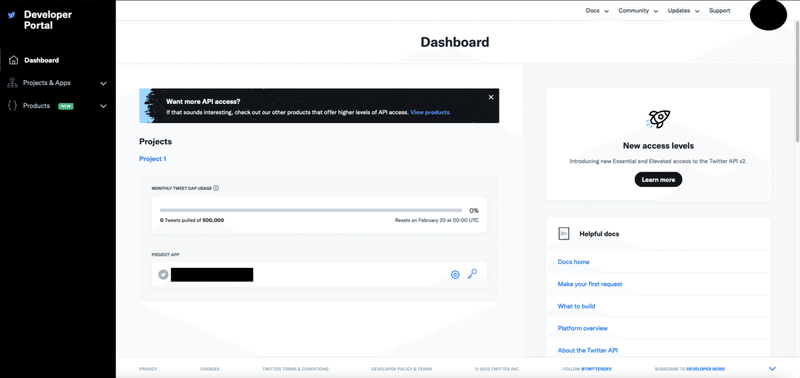Screen dimensions: 800x378
Task: Collapse the footer with the chevron
Action: 772,369
